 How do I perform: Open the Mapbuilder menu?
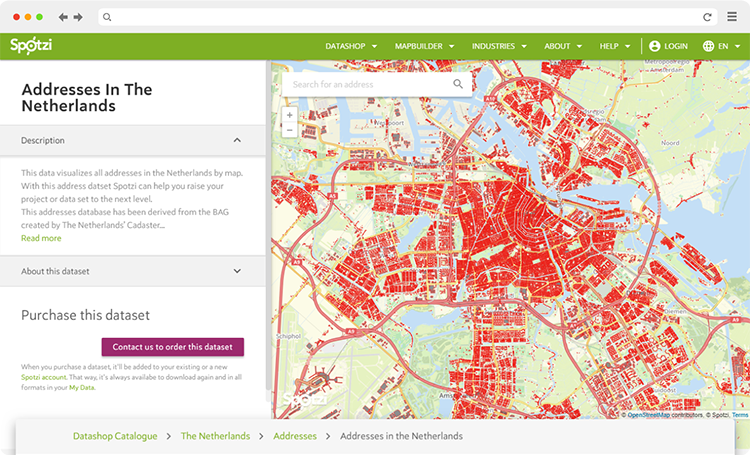424,46
